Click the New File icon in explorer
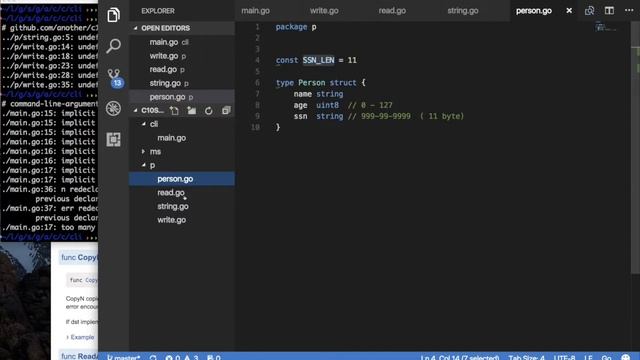The height and width of the screenshot is (360, 640). coord(174,111)
